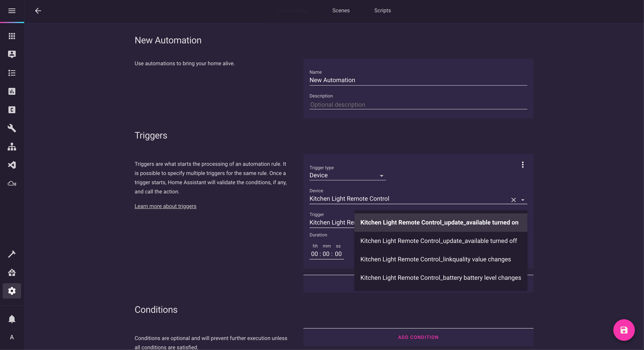Go back with the arrow icon

38,11
